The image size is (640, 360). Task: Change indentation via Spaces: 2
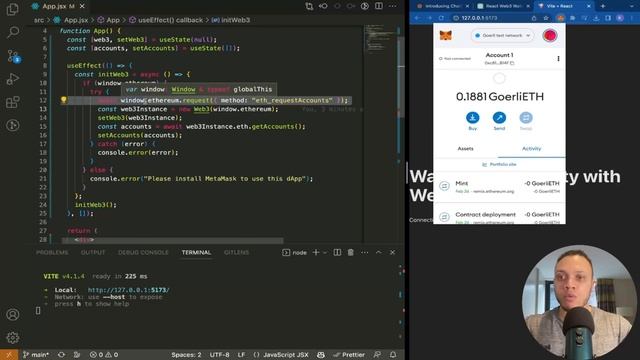(186, 355)
